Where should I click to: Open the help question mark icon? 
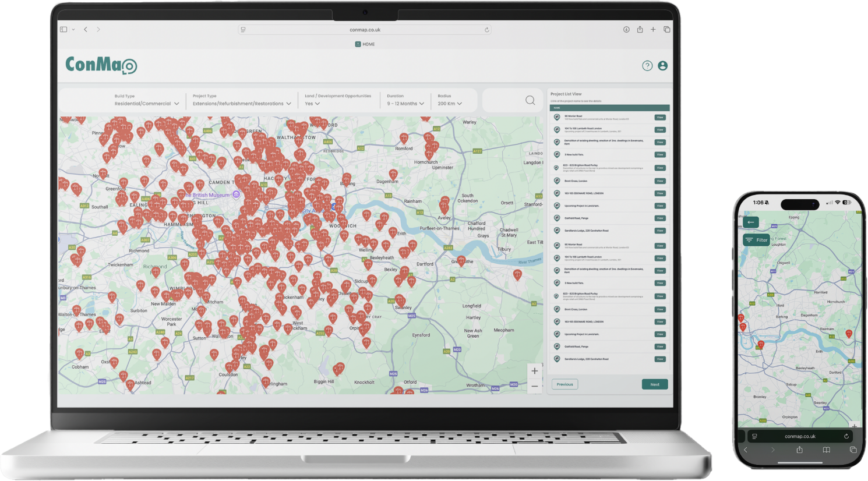[647, 66]
